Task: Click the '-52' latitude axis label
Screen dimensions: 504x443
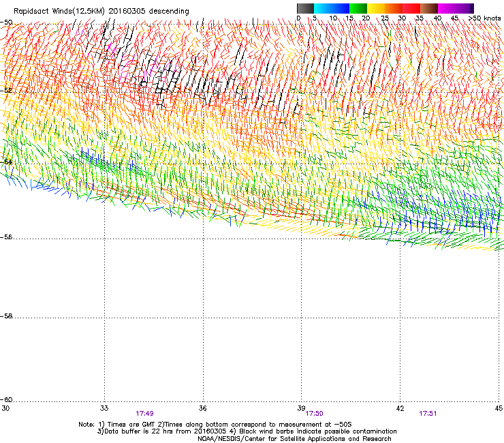Action: tap(6, 91)
